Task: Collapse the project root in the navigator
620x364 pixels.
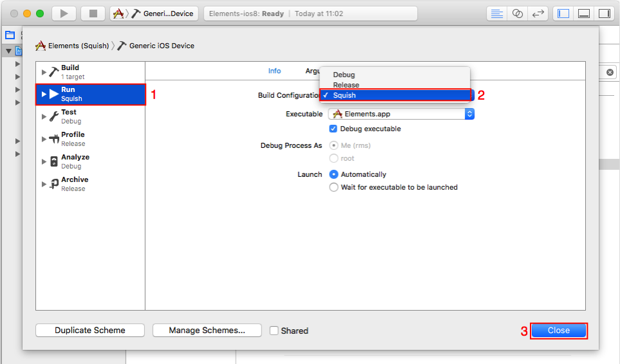Action: [9, 51]
